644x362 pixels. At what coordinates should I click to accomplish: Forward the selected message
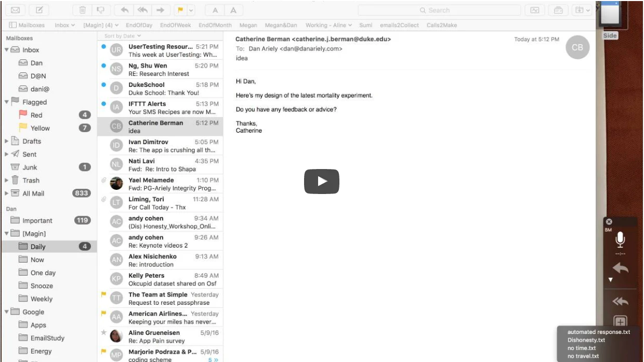click(x=161, y=10)
